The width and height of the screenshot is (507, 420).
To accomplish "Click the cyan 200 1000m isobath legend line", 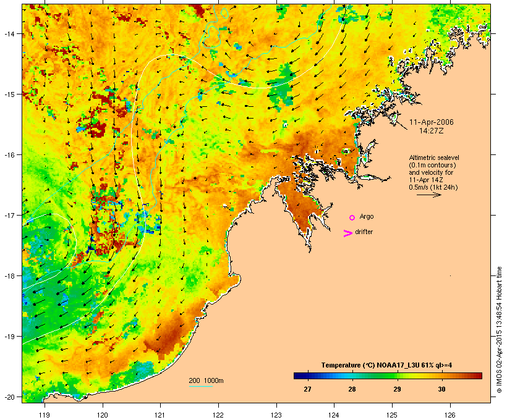I will point(201,386).
